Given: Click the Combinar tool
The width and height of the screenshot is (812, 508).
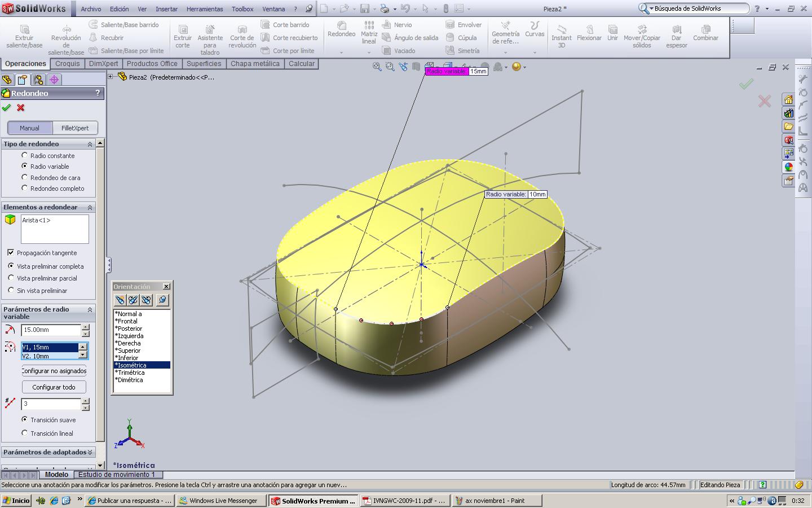Looking at the screenshot, I should (x=705, y=33).
